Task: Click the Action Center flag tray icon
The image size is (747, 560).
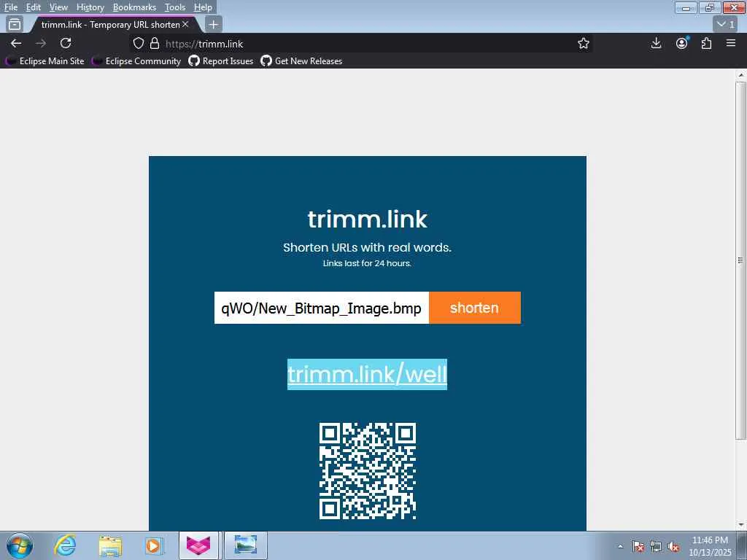Action: pyautogui.click(x=638, y=547)
